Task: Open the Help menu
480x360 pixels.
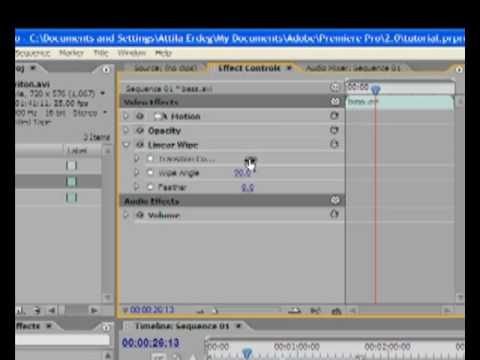Action: [163, 53]
